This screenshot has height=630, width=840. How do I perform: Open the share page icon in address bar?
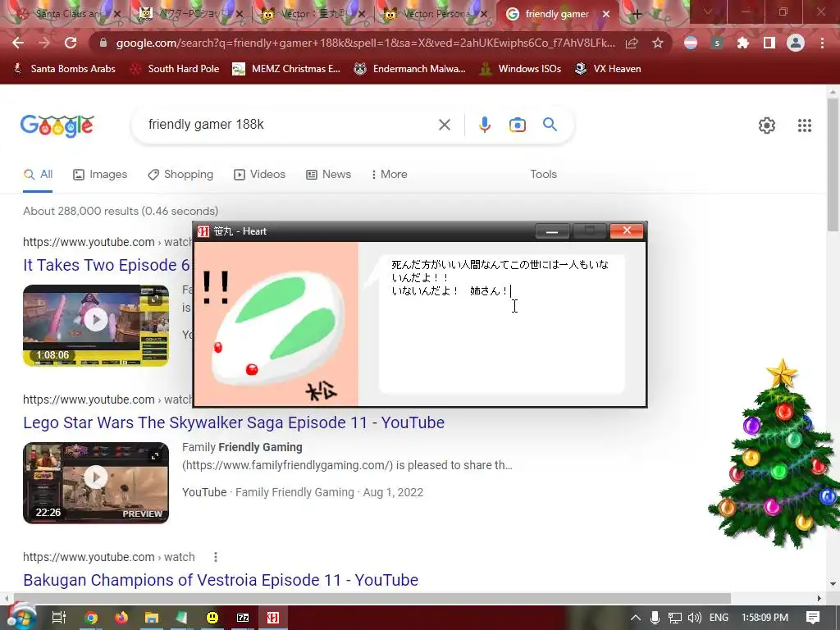pyautogui.click(x=632, y=43)
